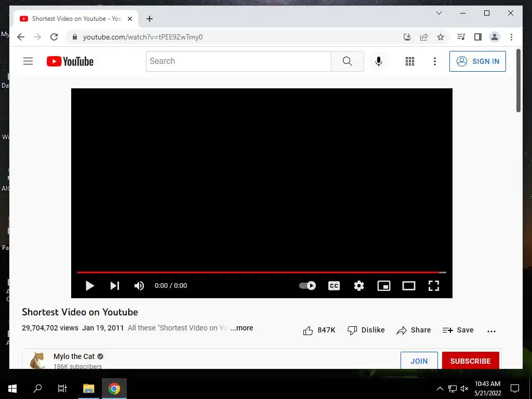Close the Shortest Video on Youtube tab
Viewport: 532px width, 399px height.
click(129, 19)
